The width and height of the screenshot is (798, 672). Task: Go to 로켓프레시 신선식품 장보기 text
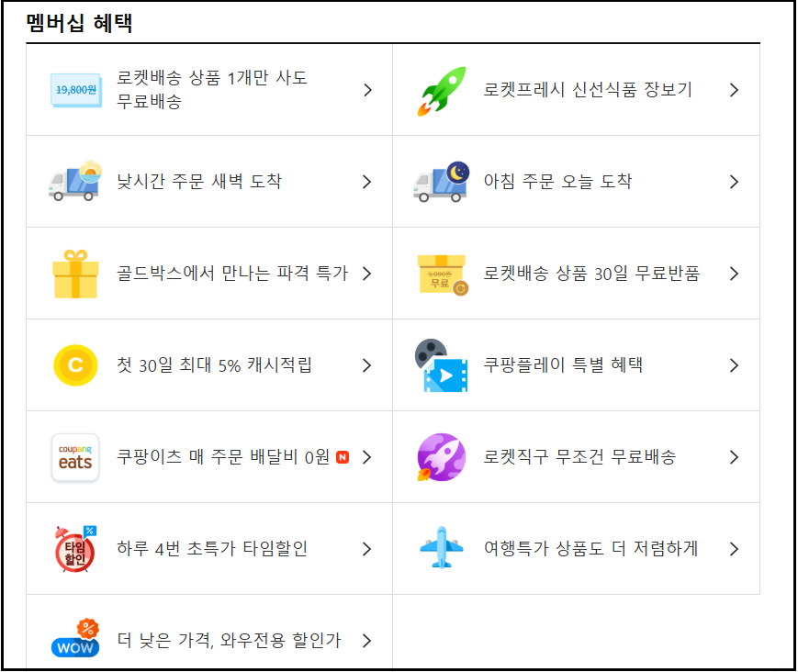pos(588,90)
